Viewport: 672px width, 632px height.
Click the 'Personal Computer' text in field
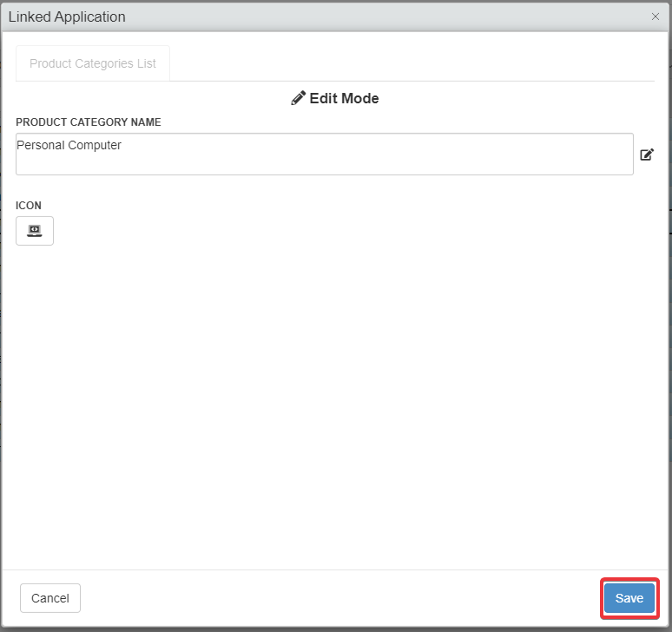[69, 146]
